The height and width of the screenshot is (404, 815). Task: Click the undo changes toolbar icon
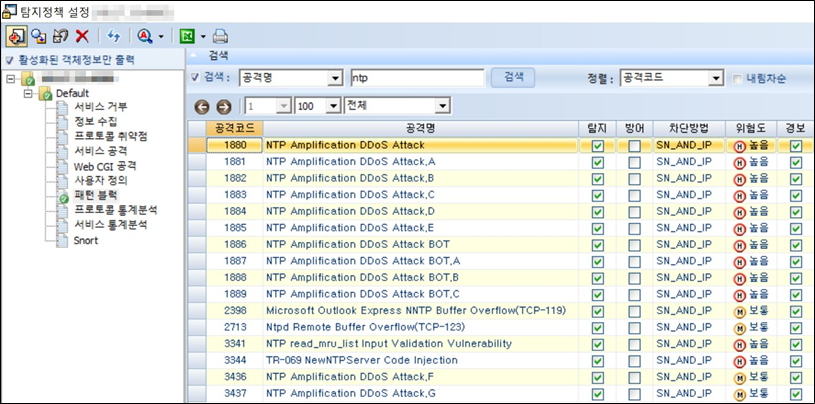[61, 36]
